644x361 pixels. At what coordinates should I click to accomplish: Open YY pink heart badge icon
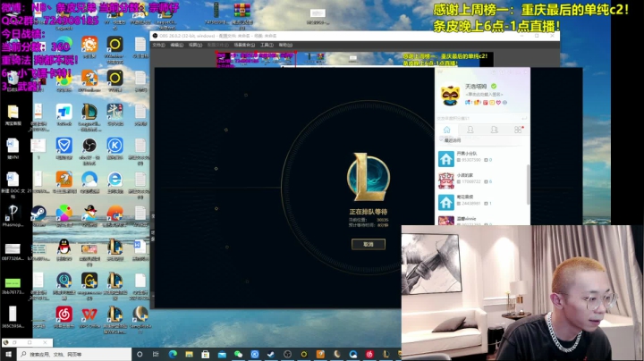pos(498,103)
